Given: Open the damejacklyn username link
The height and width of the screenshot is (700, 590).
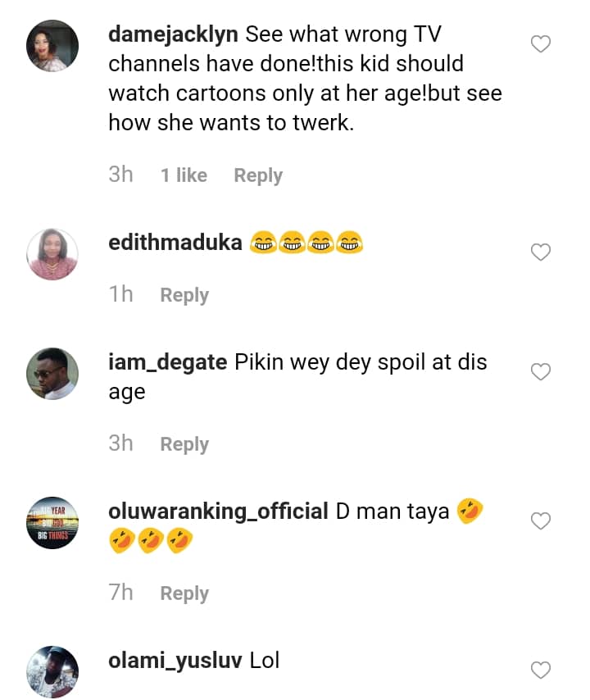Looking at the screenshot, I should [174, 34].
